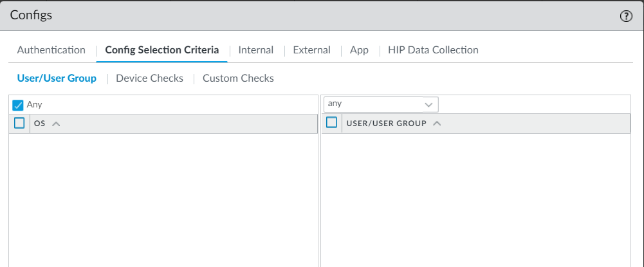Switch to the App tab

(359, 50)
